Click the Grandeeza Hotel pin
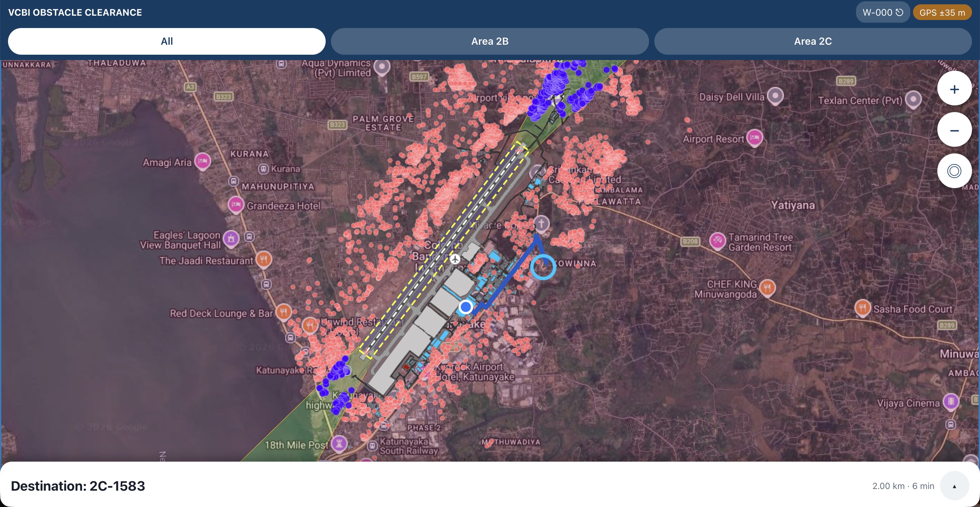 (x=236, y=205)
